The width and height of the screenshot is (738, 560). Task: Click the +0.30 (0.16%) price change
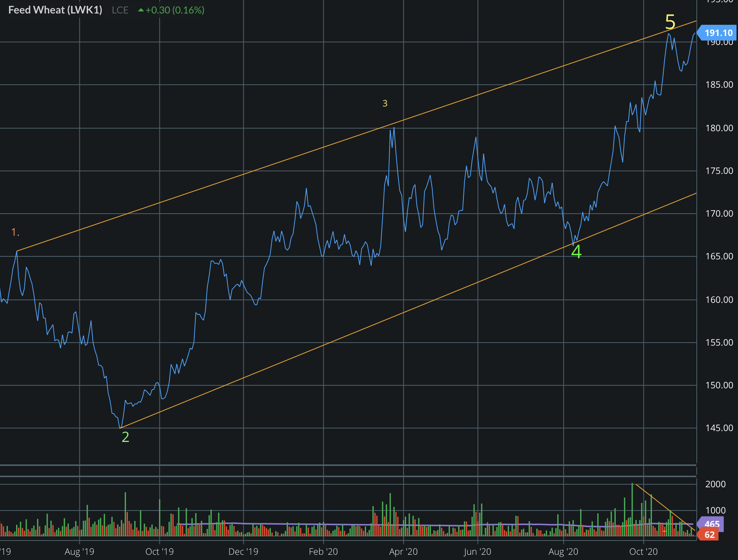(171, 10)
